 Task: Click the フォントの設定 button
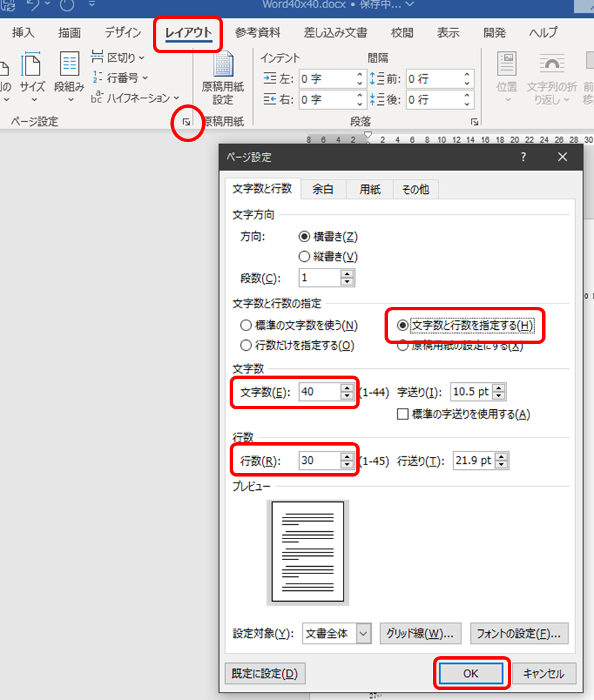519,633
